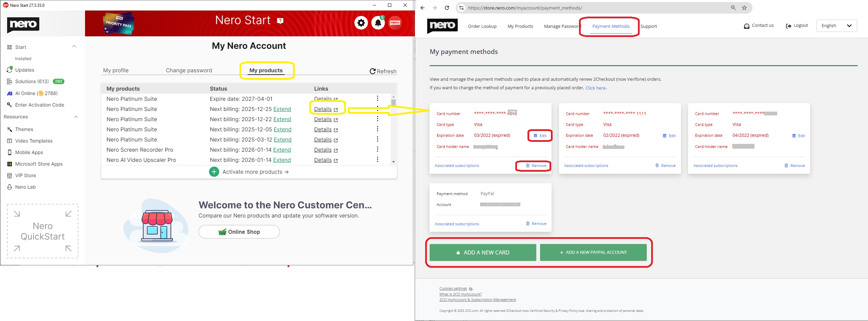Open the three-dot menu for the 2025-03-12 Platinum Suite

tap(377, 139)
